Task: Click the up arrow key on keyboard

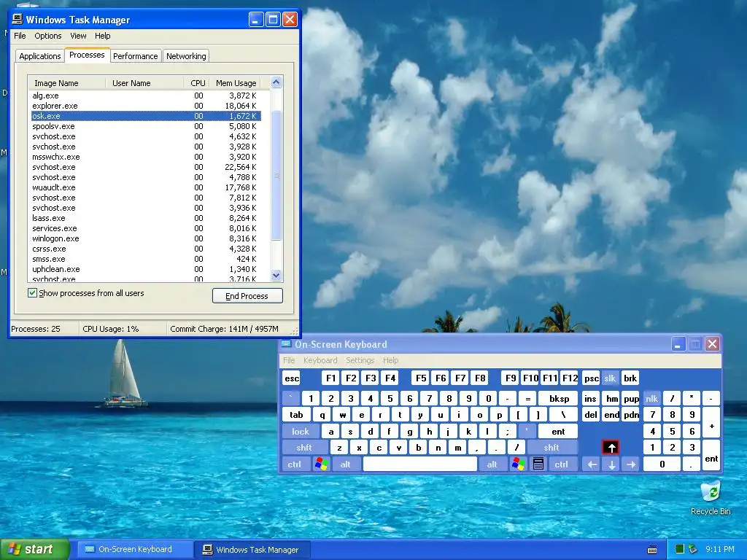Action: pyautogui.click(x=611, y=448)
